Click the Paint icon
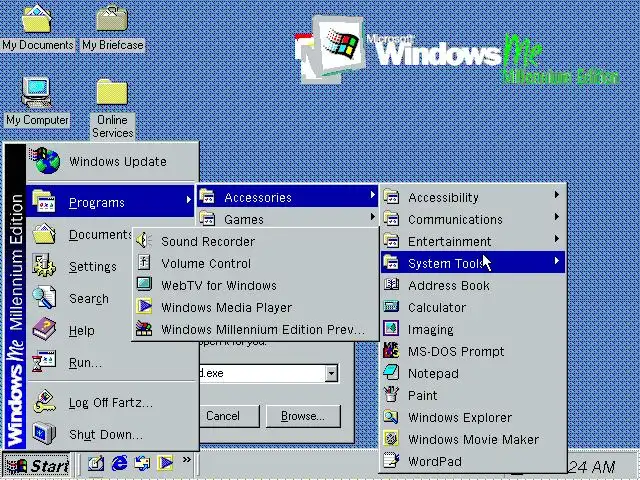The image size is (640, 480). coord(391,395)
